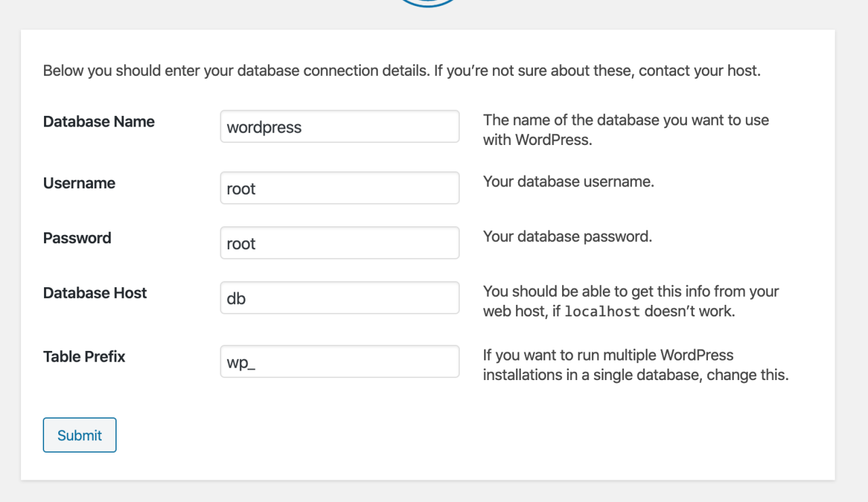
Task: Click the WordPress logo at top
Action: (428, 3)
